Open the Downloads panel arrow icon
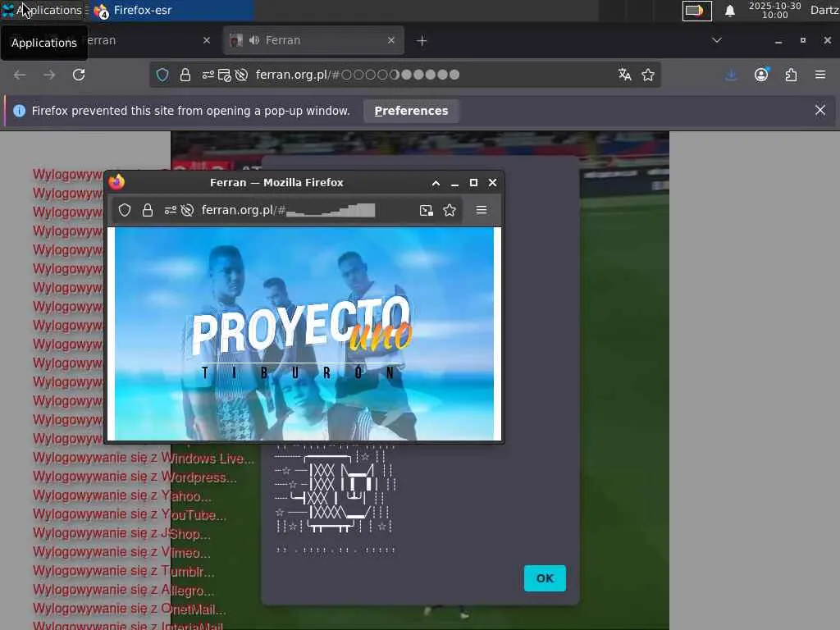This screenshot has width=840, height=630. 731,75
